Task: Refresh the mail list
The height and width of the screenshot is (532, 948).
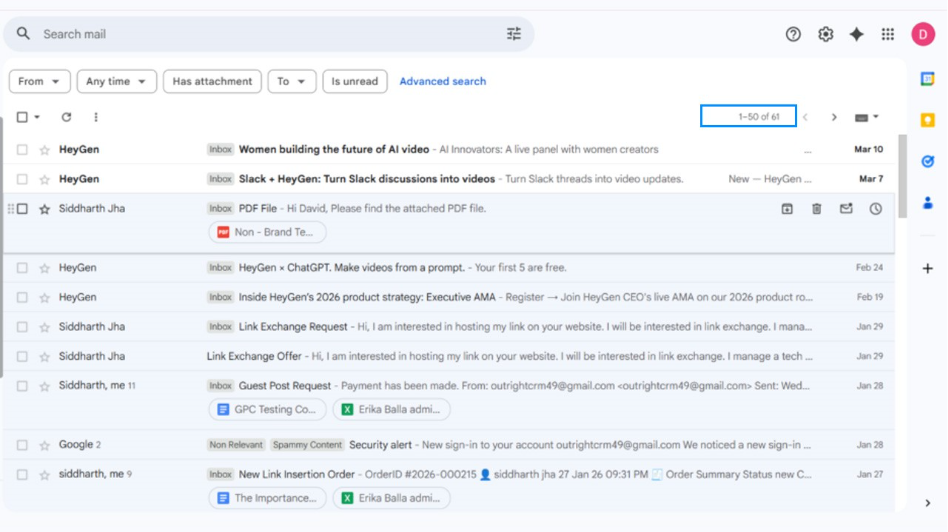Action: 66,117
